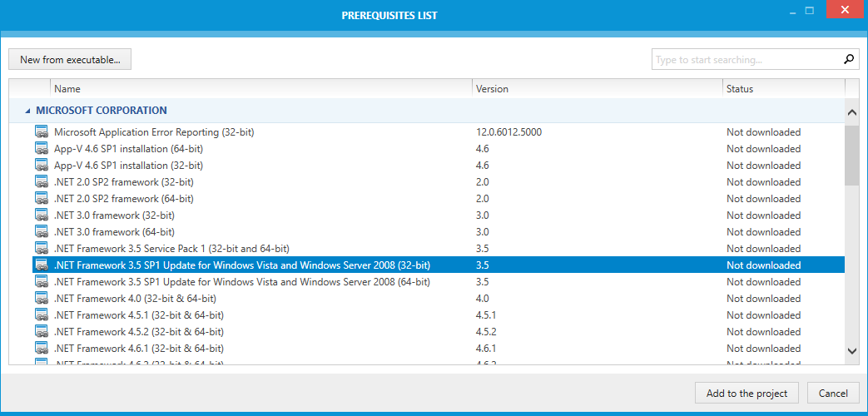Click the 4.5.1 version cell
868x416 pixels.
pyautogui.click(x=486, y=314)
